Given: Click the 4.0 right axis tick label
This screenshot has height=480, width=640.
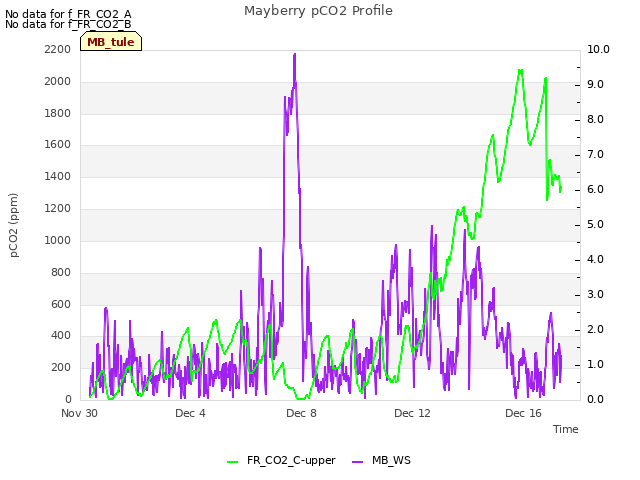Looking at the screenshot, I should (x=595, y=260).
